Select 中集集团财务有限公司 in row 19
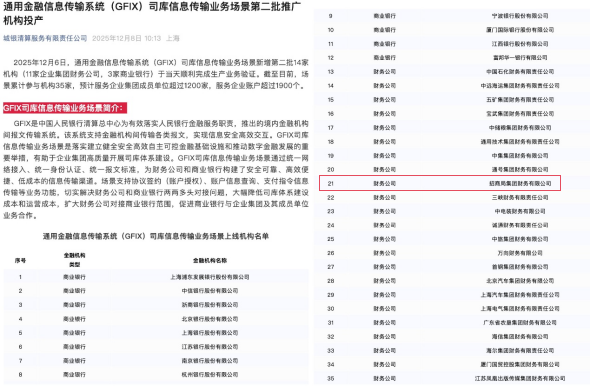591x386 pixels. 520,155
